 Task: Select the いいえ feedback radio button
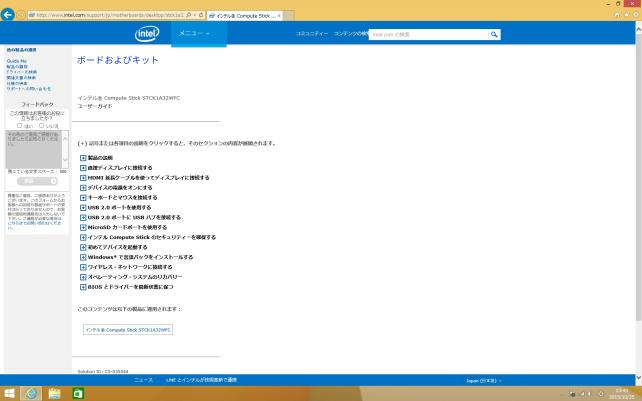pyautogui.click(x=41, y=125)
